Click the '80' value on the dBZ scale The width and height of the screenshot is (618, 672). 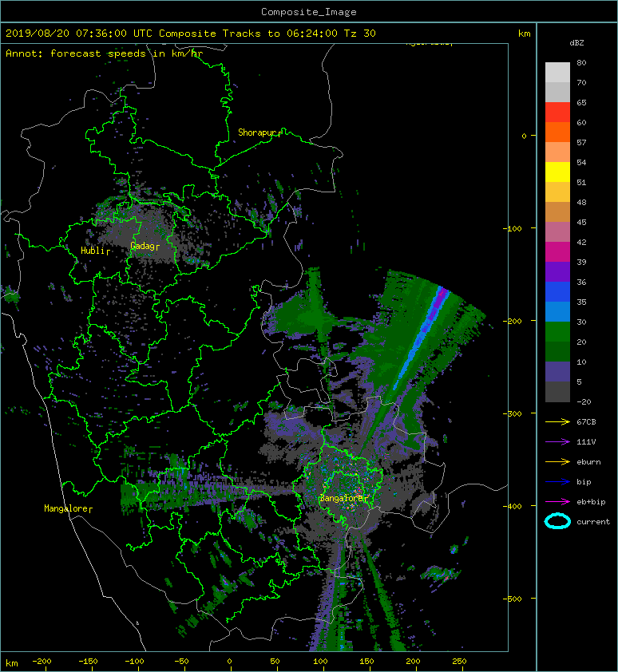pos(581,62)
